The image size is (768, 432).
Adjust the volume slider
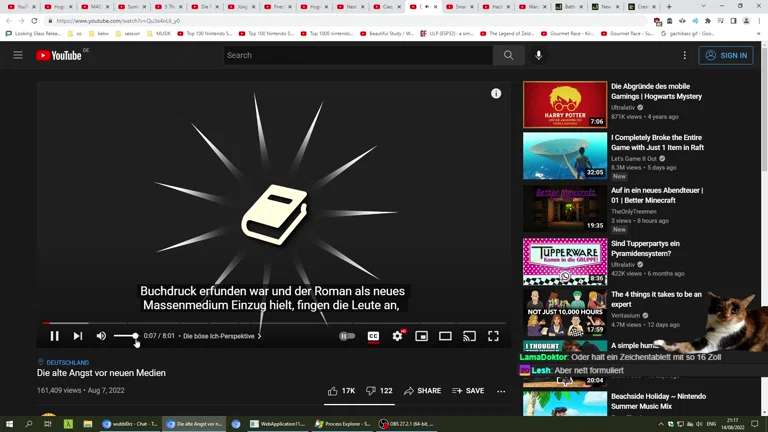(126, 337)
